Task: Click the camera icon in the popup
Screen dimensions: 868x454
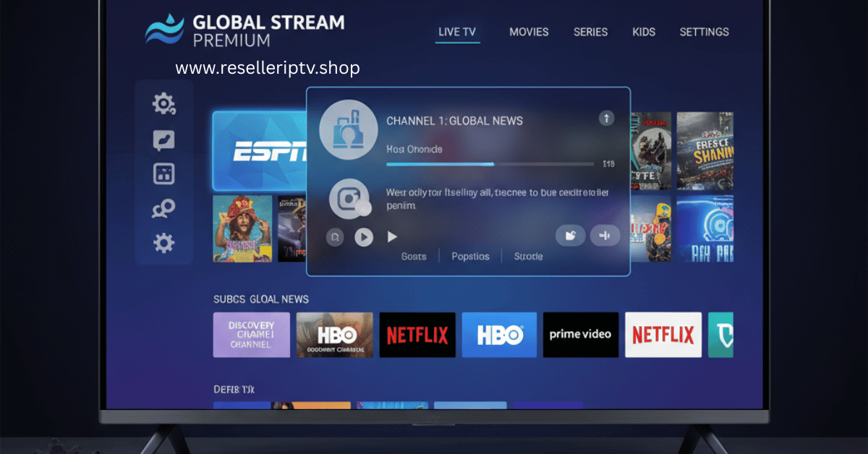Action: [349, 199]
